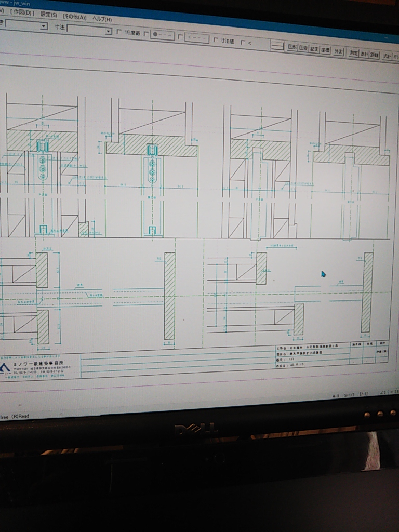This screenshot has width=399, height=532.
Task: Select the 測定 measure tool
Action: (353, 52)
